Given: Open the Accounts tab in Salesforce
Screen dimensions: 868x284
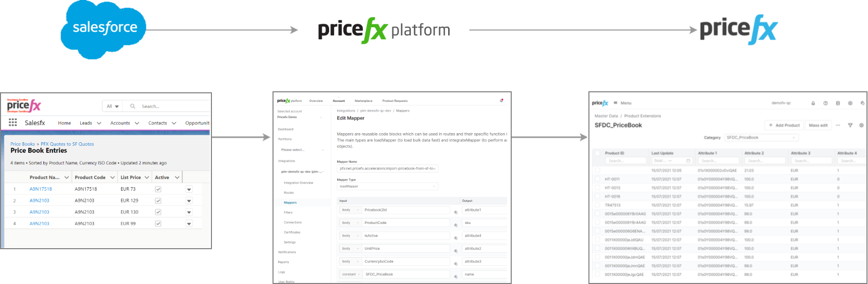Looking at the screenshot, I should pyautogui.click(x=120, y=123).
